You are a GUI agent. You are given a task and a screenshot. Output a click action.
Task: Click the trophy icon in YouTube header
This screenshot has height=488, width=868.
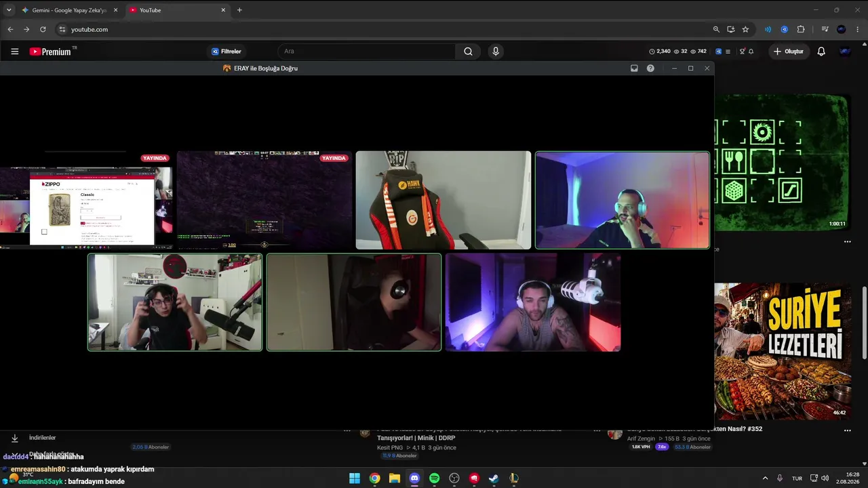(x=743, y=52)
